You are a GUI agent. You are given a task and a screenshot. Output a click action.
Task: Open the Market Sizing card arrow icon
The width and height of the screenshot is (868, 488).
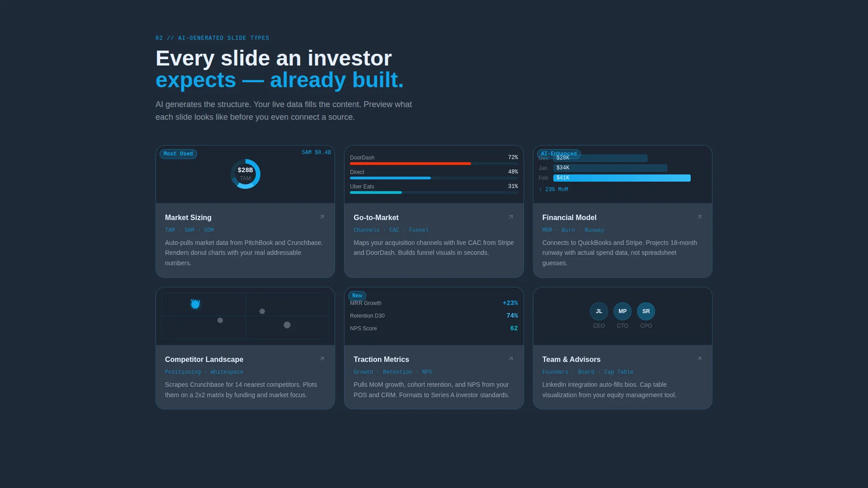[322, 217]
